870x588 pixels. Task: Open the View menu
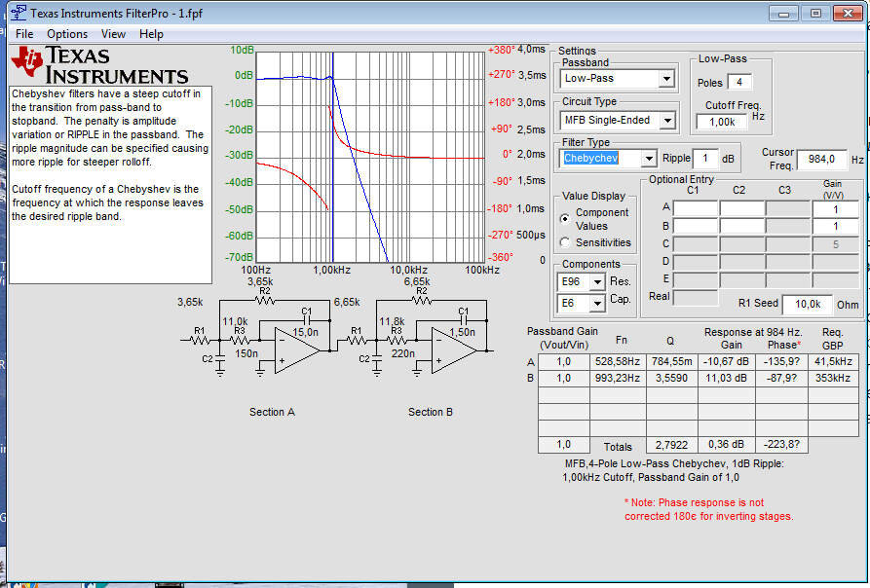[x=113, y=34]
